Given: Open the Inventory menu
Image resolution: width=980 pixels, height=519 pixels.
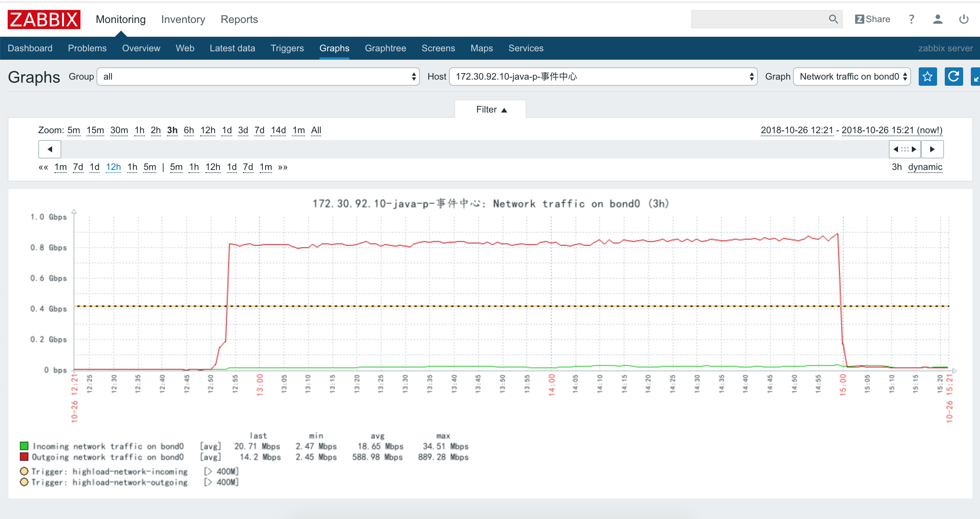Looking at the screenshot, I should click(183, 20).
